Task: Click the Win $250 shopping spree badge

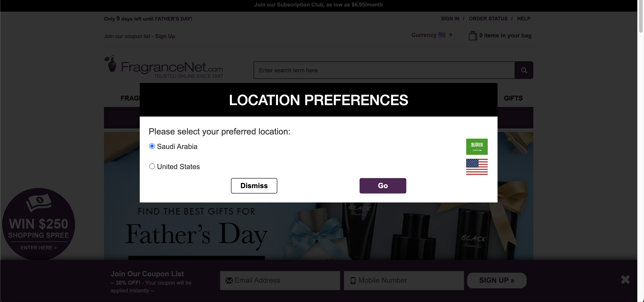Action: [x=38, y=224]
